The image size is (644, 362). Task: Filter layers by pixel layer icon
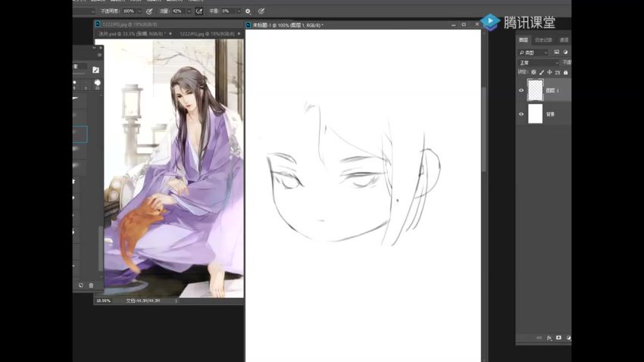(557, 52)
